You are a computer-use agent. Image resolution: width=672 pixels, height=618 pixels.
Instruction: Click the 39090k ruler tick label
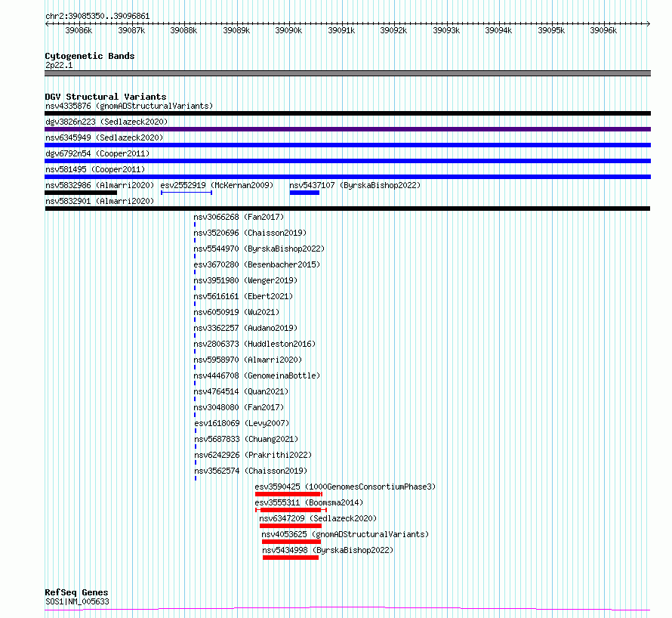click(x=288, y=31)
